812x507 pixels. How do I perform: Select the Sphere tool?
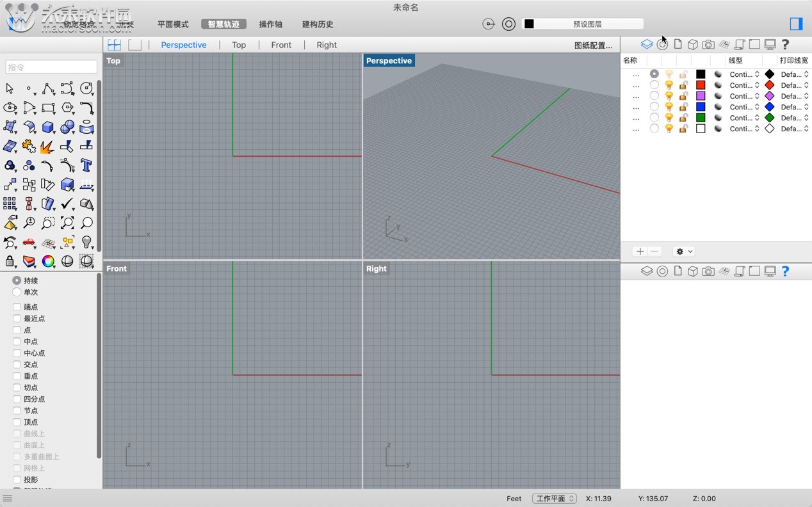pyautogui.click(x=67, y=127)
